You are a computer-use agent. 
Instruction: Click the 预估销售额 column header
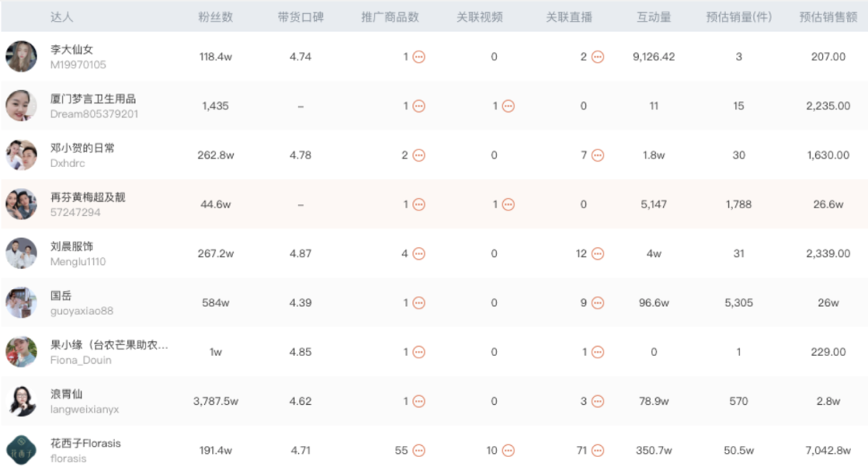tap(828, 17)
